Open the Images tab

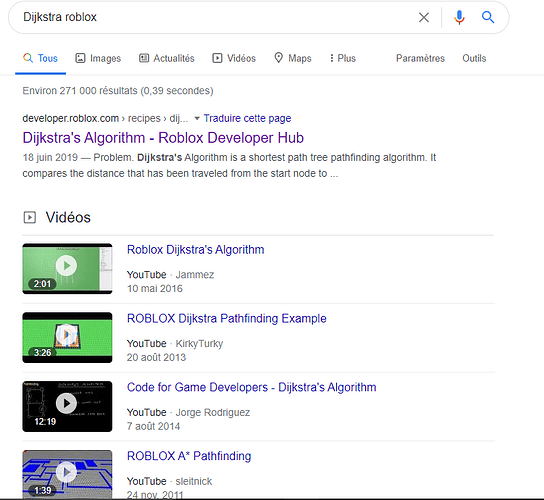pyautogui.click(x=98, y=58)
